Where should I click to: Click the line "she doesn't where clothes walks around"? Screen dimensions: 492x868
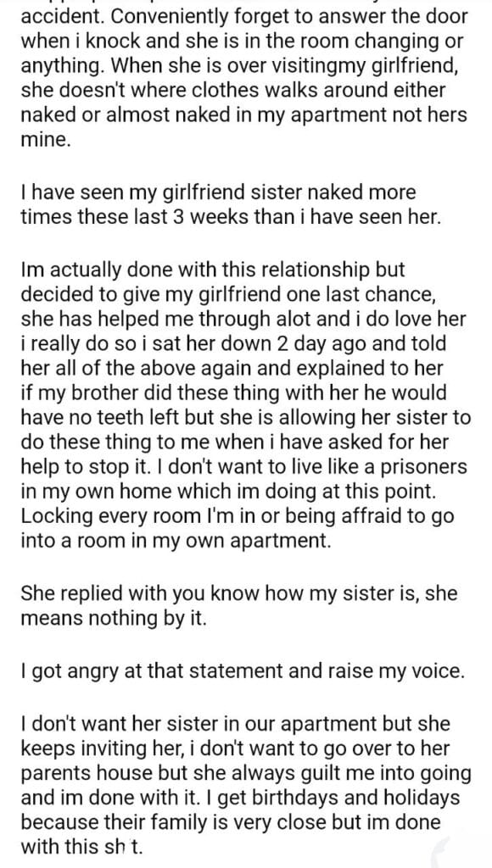coord(233,90)
